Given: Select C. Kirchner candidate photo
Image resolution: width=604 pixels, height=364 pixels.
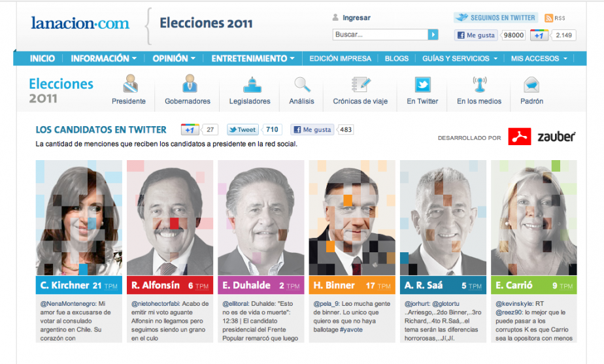Looking at the screenshot, I should tap(79, 218).
